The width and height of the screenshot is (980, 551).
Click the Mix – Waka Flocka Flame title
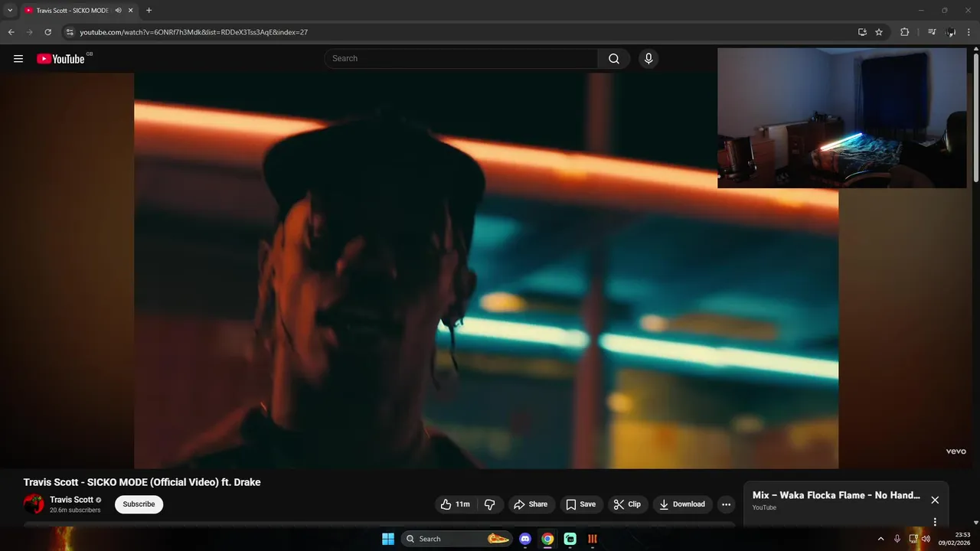click(836, 495)
